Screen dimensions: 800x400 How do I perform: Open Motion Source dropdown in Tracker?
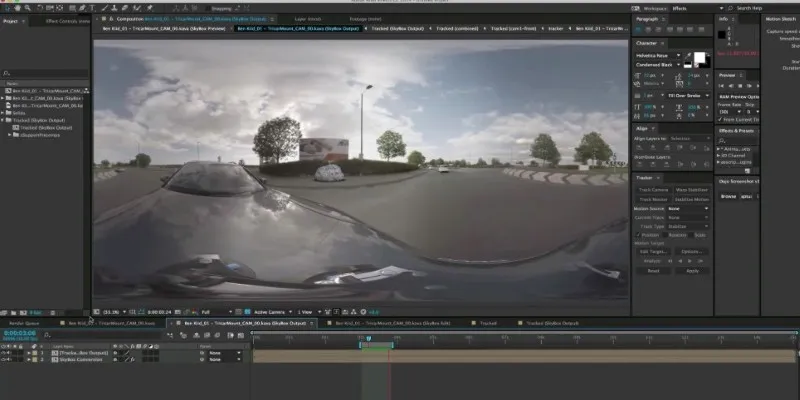pyautogui.click(x=688, y=209)
